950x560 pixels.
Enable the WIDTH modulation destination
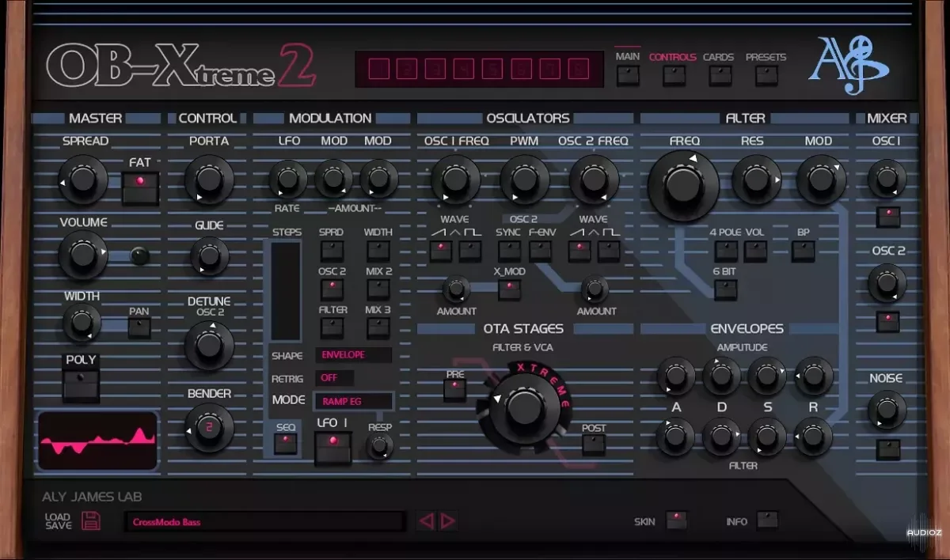pos(378,252)
